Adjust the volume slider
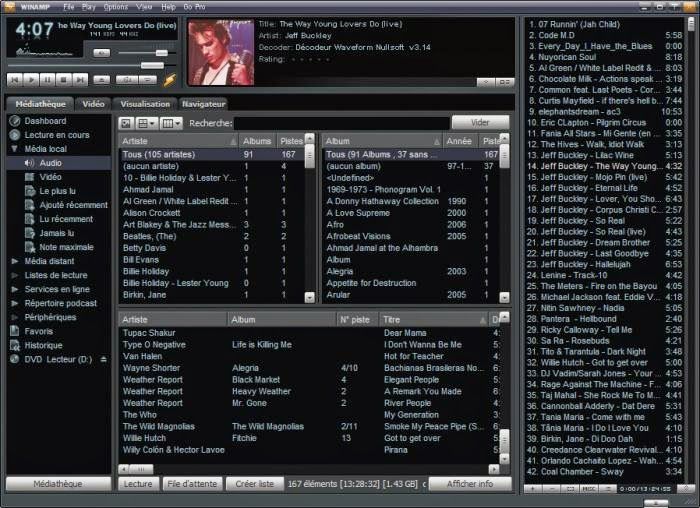Viewport: 700px width, 508px height. (x=147, y=53)
